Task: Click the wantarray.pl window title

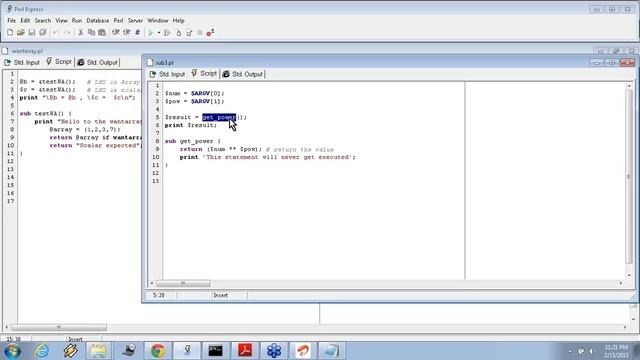Action: (x=27, y=51)
